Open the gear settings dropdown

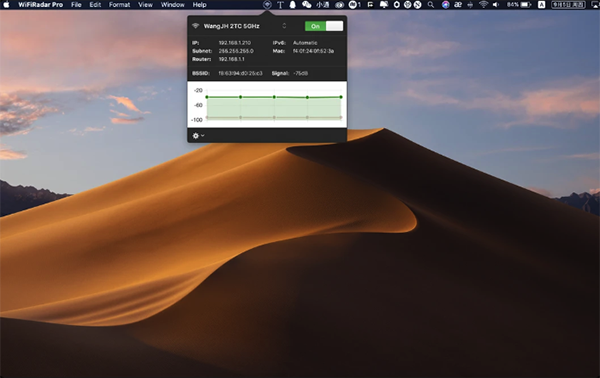tap(198, 135)
